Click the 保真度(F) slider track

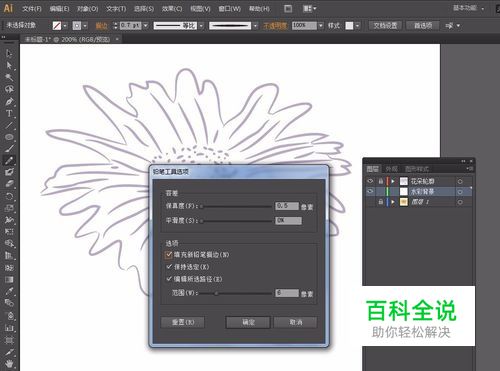(237, 207)
